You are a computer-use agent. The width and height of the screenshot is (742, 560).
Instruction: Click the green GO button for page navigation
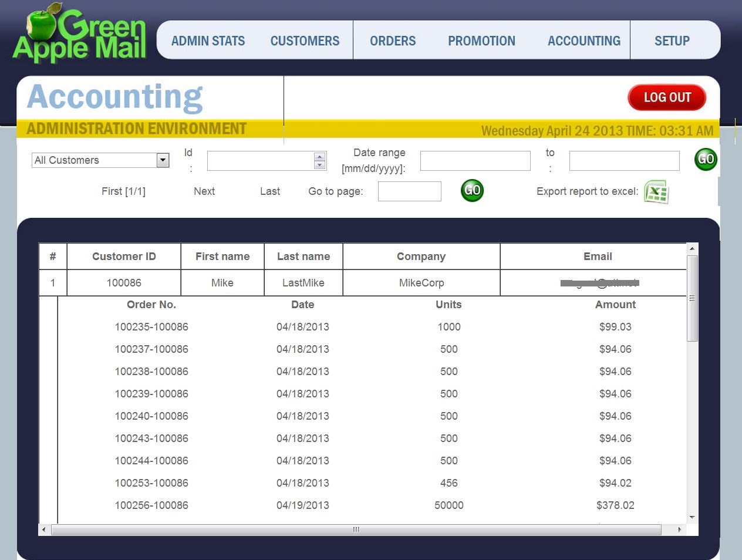(472, 190)
